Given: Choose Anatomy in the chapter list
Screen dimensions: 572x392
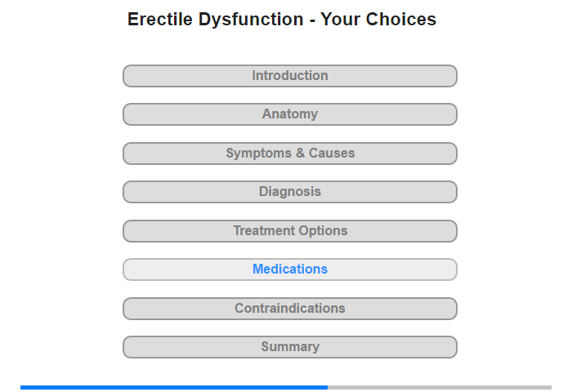Looking at the screenshot, I should point(289,114).
